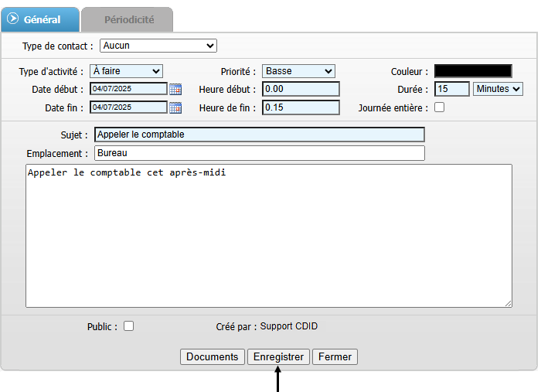541x392 pixels.
Task: Click the Durée value field
Action: tap(452, 89)
